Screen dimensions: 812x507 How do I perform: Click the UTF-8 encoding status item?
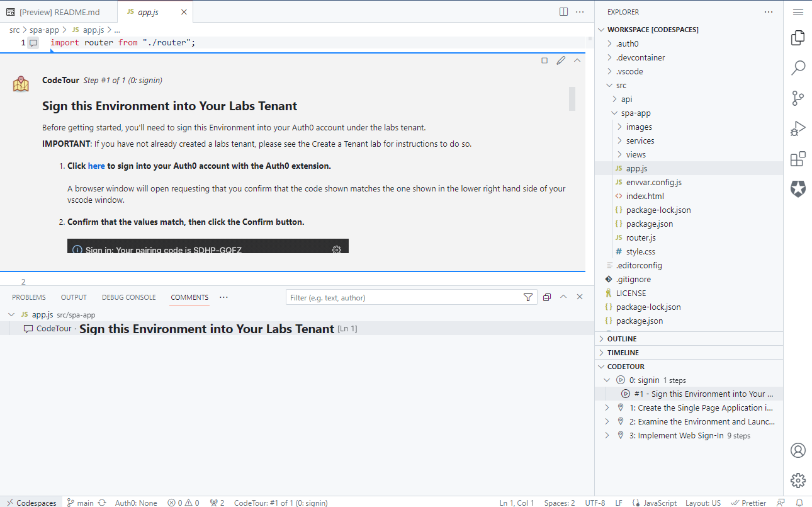595,503
